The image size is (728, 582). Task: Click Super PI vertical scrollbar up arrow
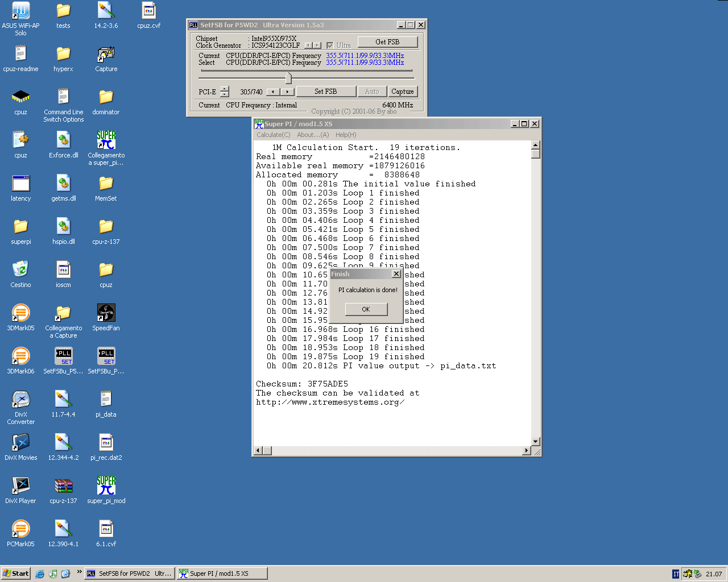pos(535,145)
